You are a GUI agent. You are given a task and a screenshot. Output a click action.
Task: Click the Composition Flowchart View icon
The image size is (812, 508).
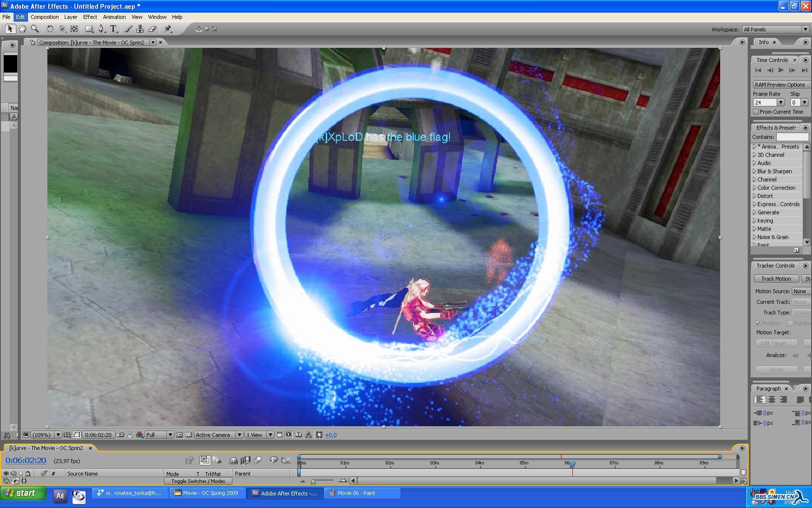pyautogui.click(x=309, y=435)
